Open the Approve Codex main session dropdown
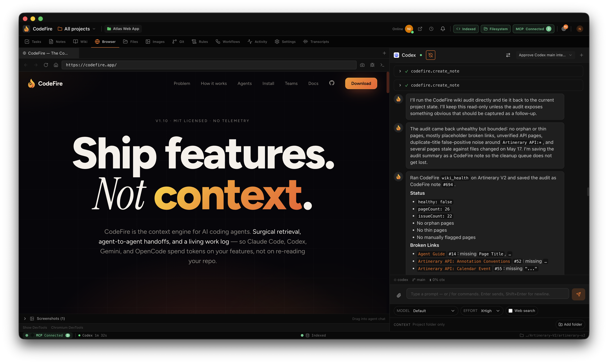Screen dimensions: 608x364 tap(545, 55)
